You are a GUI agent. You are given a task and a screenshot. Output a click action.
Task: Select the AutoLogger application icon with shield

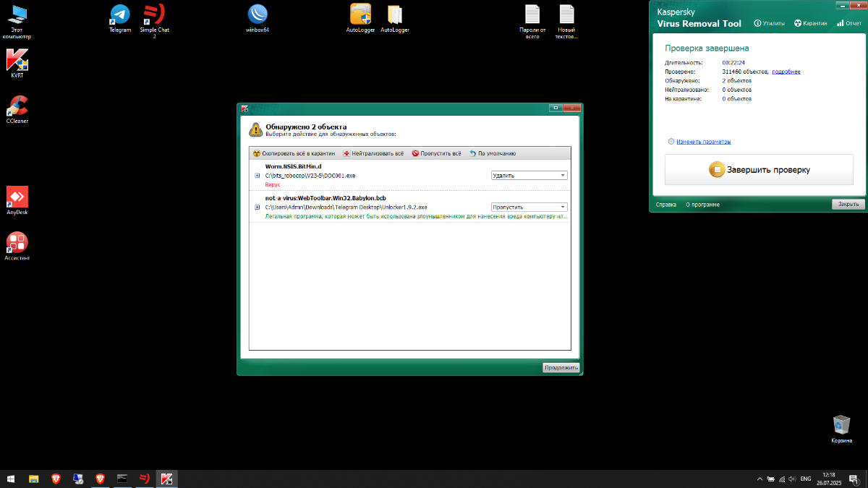coord(360,18)
